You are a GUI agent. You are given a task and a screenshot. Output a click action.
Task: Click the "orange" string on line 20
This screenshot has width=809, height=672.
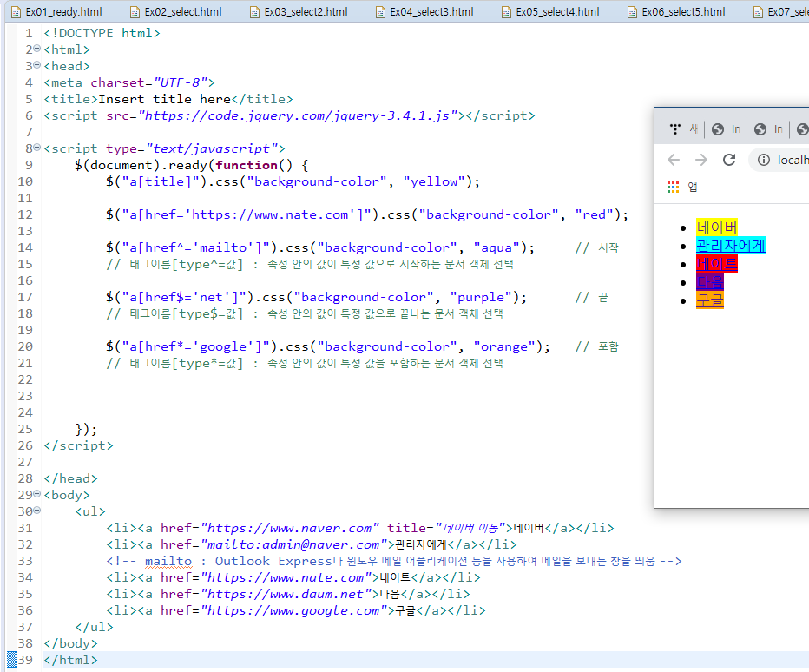click(x=504, y=346)
